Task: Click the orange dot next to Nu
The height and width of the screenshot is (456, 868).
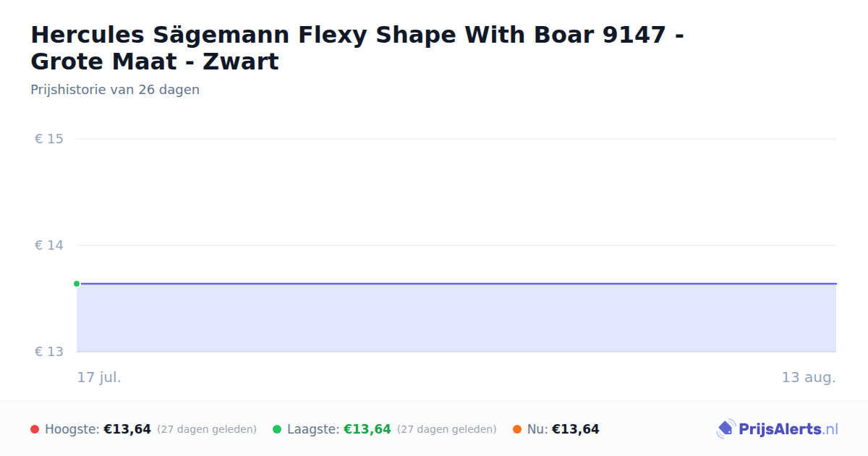Action: 517,429
